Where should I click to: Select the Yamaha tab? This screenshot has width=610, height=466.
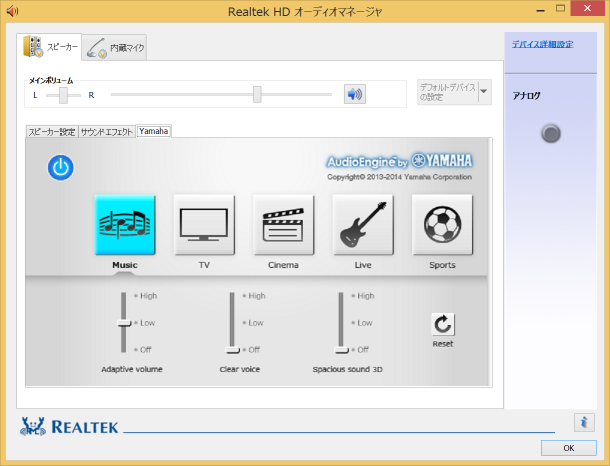pyautogui.click(x=154, y=131)
